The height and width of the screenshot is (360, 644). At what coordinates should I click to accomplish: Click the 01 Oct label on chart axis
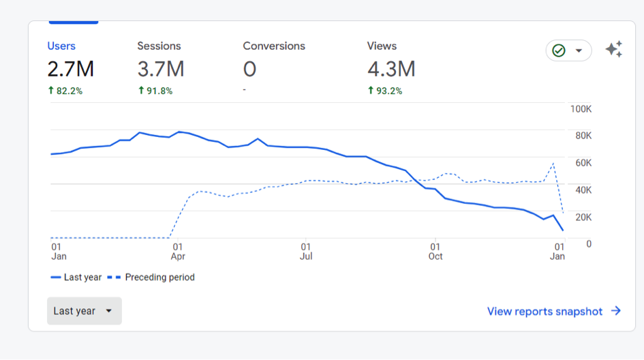pyautogui.click(x=435, y=252)
